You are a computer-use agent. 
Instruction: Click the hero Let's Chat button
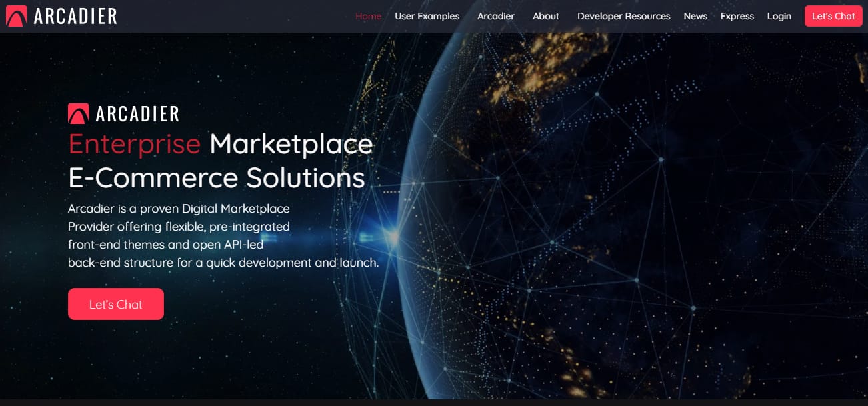pos(116,304)
